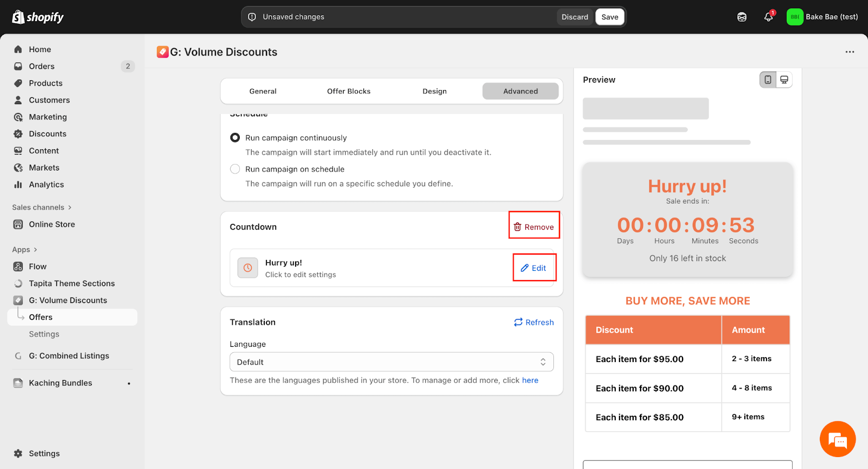Click the '2 - 3 items' amount cell

756,359
